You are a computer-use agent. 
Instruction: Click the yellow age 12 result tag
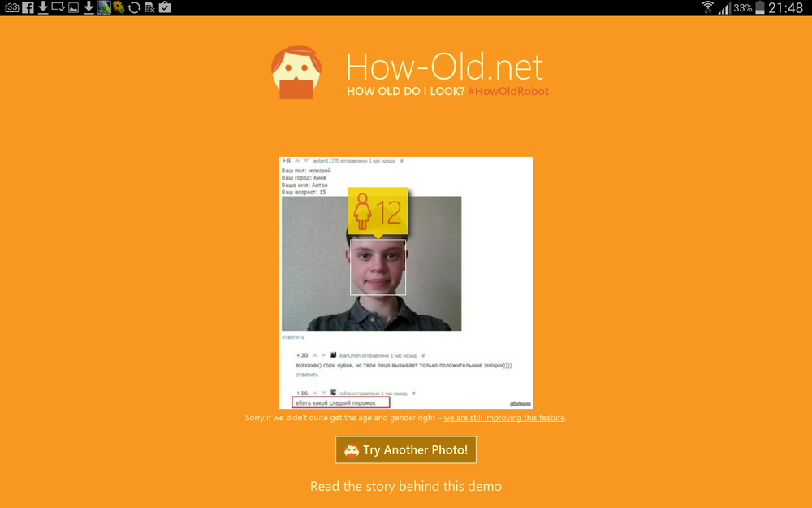pyautogui.click(x=378, y=211)
